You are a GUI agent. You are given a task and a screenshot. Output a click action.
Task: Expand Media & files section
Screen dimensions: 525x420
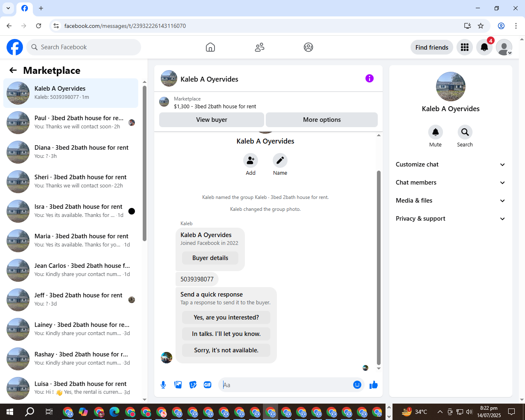[450, 201]
